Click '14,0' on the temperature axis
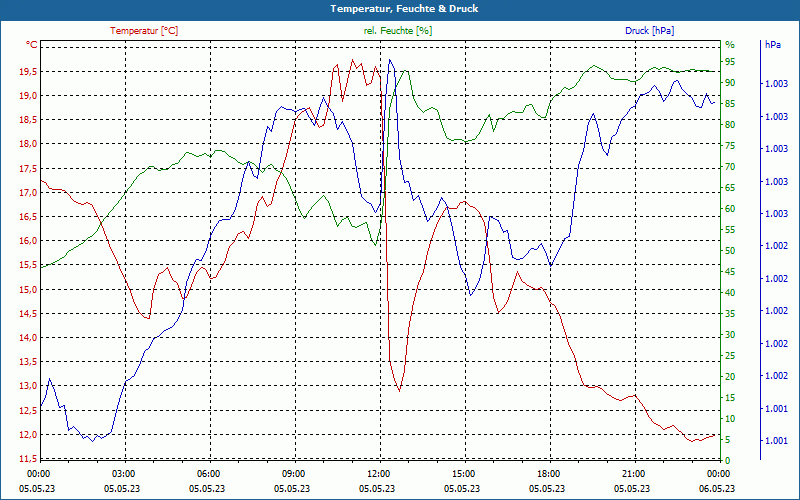 pos(28,338)
